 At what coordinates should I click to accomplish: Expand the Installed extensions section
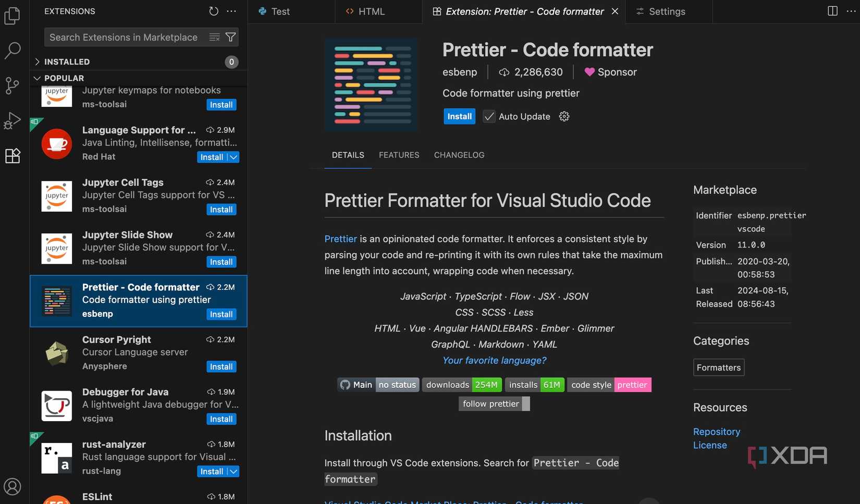(37, 62)
